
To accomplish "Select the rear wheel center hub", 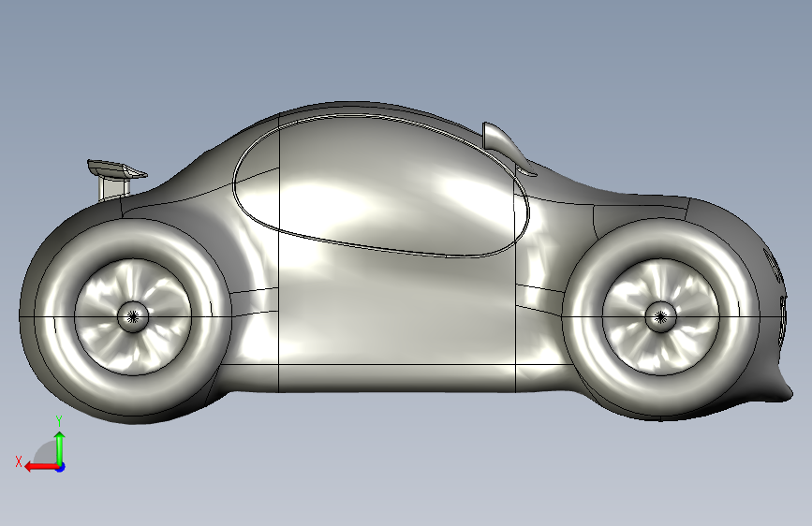I will [x=133, y=317].
